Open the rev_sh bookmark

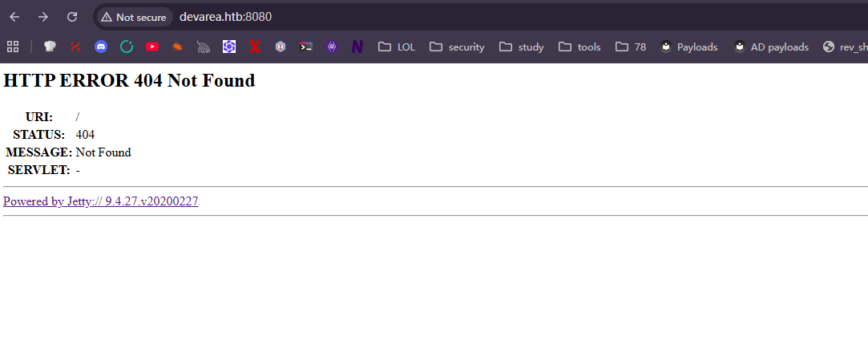(x=846, y=47)
